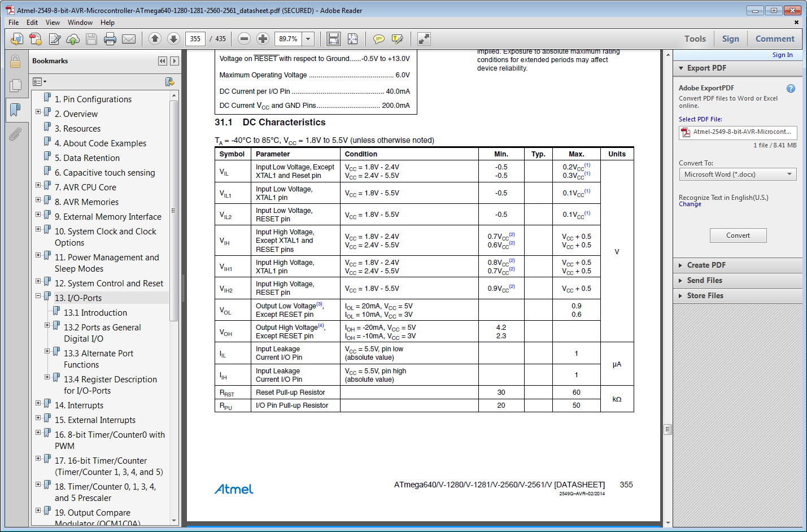The height and width of the screenshot is (532, 807).
Task: Zoom in with the plus icon
Action: click(263, 39)
